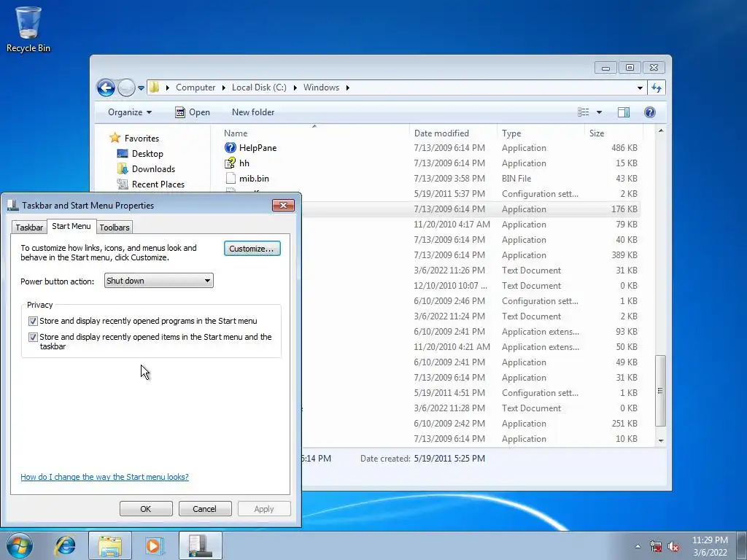The image size is (747, 560).
Task: Open Recent Places in the Favorites list
Action: (158, 184)
